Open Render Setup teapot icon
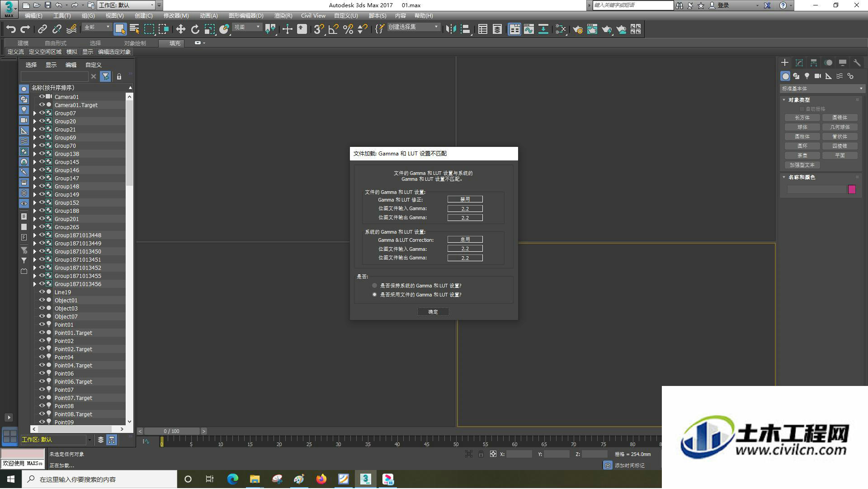Image resolution: width=868 pixels, height=489 pixels. coord(578,29)
